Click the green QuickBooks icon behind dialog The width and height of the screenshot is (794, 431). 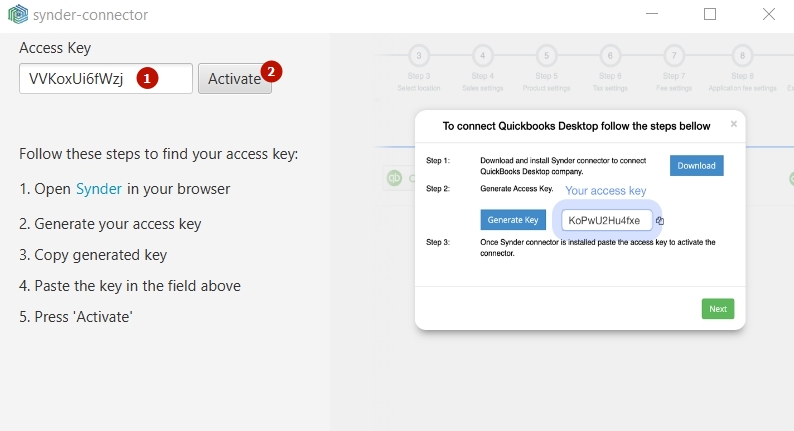pyautogui.click(x=394, y=178)
